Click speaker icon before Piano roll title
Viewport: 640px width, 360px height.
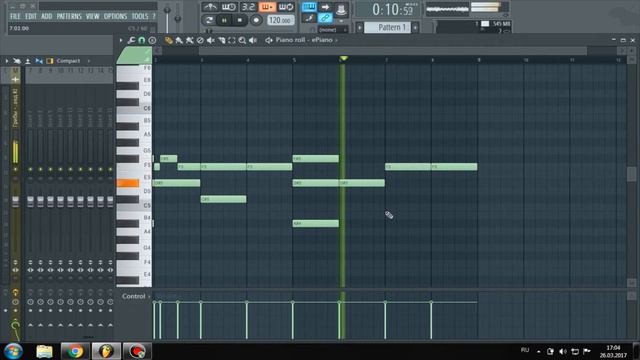coord(269,40)
